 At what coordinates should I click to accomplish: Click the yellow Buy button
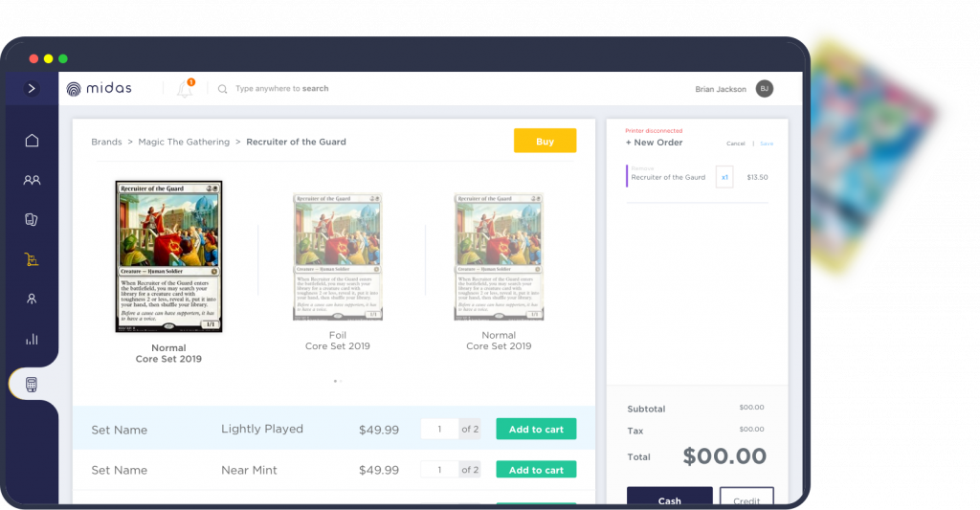[545, 142]
